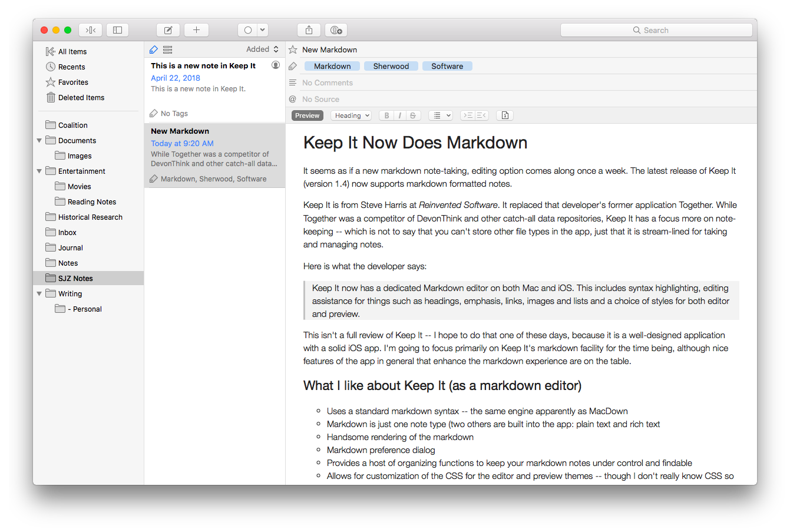Click the increase indent icon
The height and width of the screenshot is (532, 790).
[x=468, y=115]
